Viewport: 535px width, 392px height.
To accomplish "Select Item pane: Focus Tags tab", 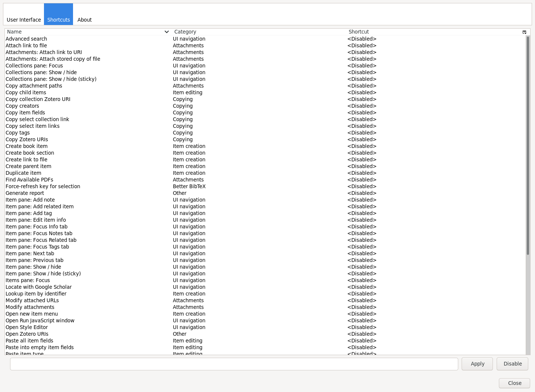I will click(265, 247).
